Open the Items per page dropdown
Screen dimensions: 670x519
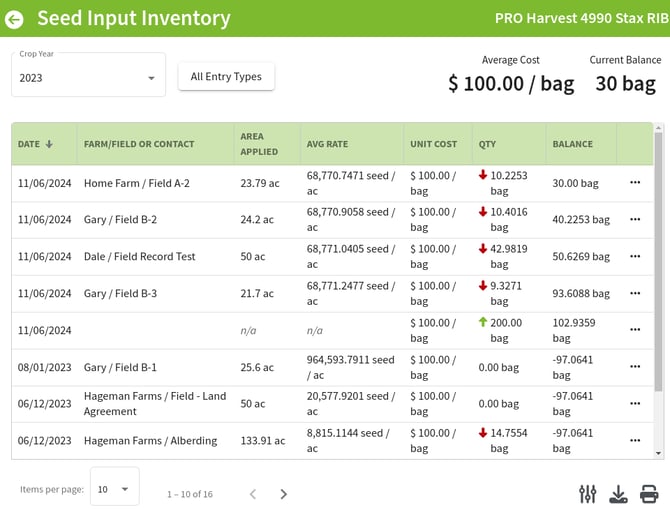(x=114, y=489)
